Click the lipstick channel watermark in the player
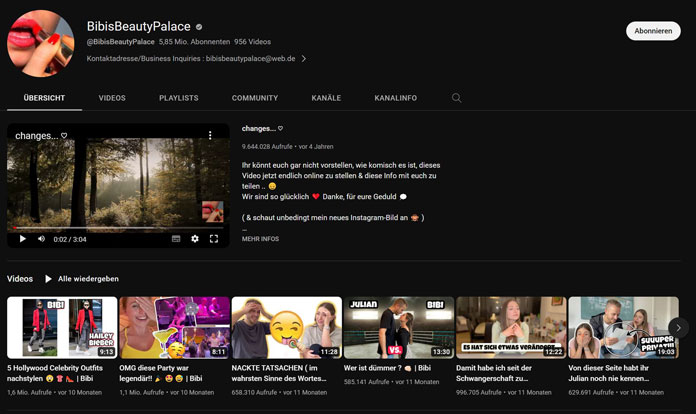 click(x=213, y=211)
